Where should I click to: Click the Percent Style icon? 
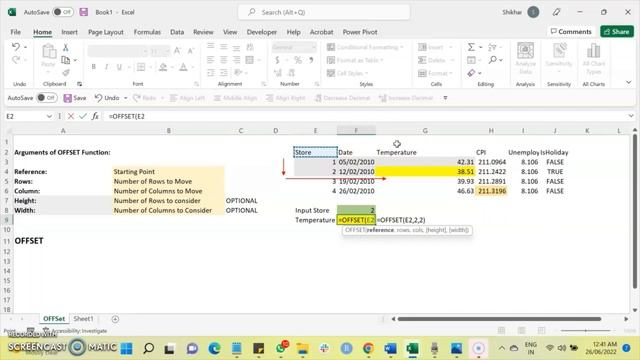(298, 60)
